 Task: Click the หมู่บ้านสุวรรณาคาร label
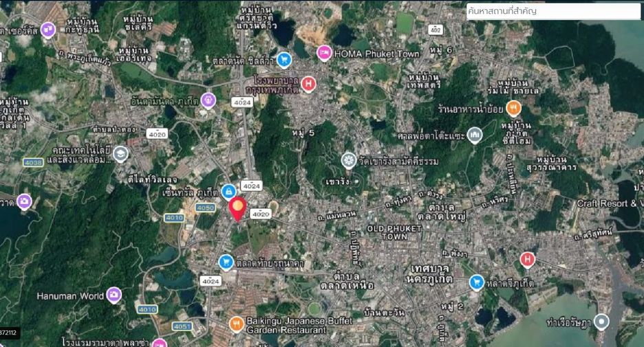[552, 164]
